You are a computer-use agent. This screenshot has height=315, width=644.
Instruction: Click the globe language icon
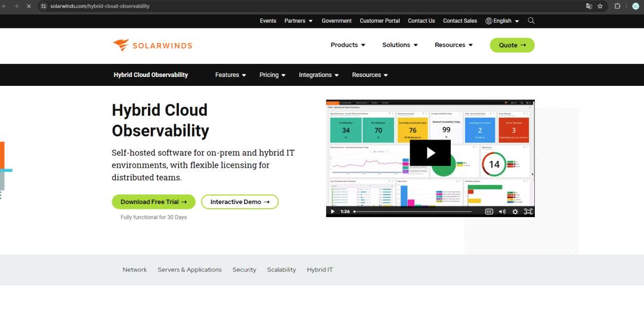[489, 20]
